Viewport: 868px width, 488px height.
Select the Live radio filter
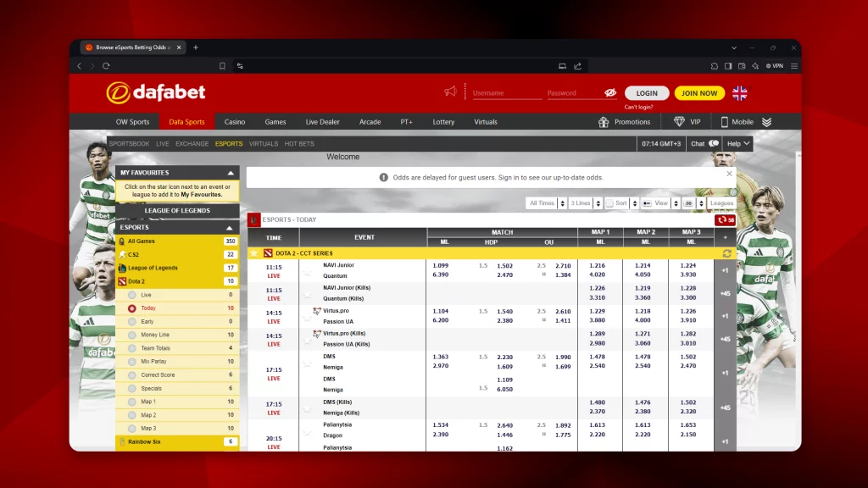pyautogui.click(x=131, y=295)
